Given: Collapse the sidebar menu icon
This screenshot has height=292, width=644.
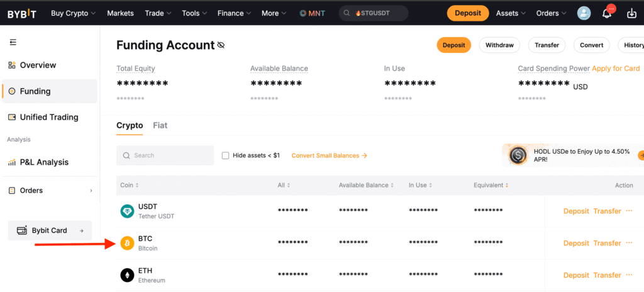Looking at the screenshot, I should pos(13,42).
